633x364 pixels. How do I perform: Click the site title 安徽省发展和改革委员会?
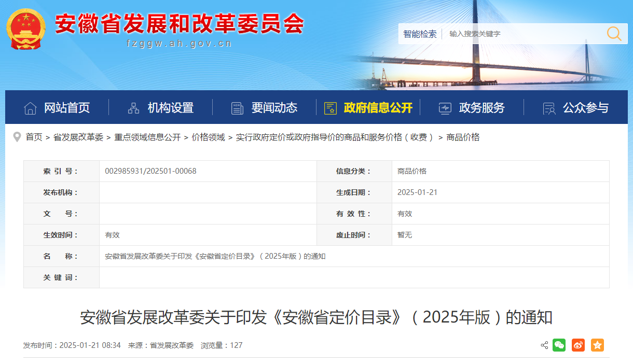[x=180, y=23]
